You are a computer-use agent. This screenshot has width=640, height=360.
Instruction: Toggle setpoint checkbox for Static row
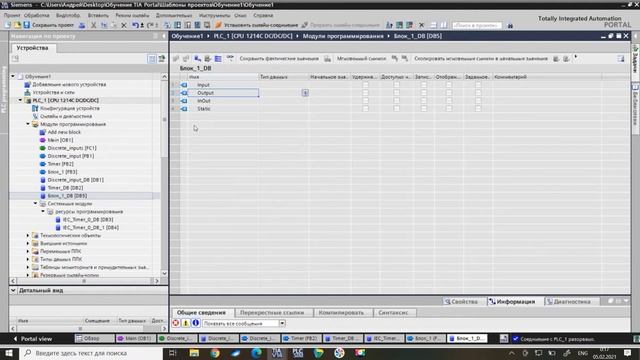[478, 109]
